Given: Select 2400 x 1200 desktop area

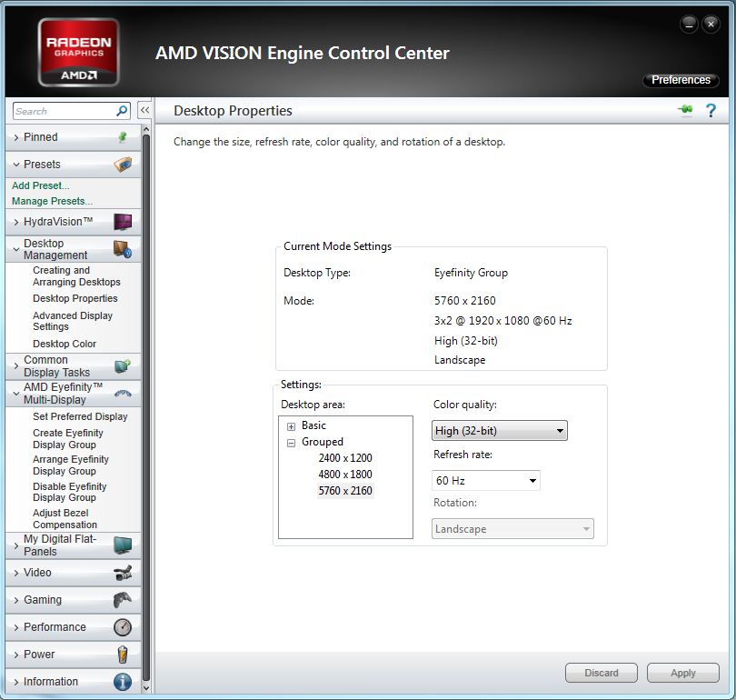Looking at the screenshot, I should coord(345,458).
